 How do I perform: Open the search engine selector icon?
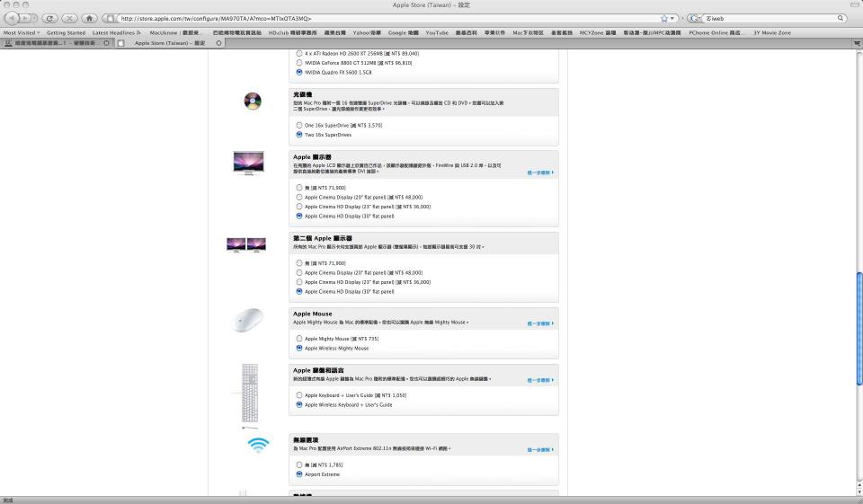pyautogui.click(x=694, y=18)
